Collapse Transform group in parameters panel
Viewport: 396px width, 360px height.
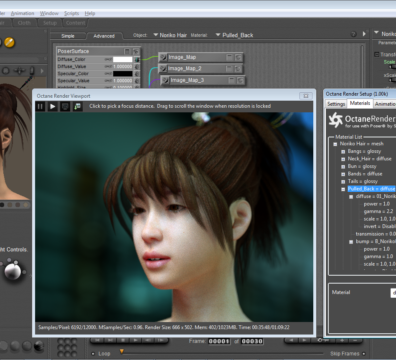[x=376, y=54]
